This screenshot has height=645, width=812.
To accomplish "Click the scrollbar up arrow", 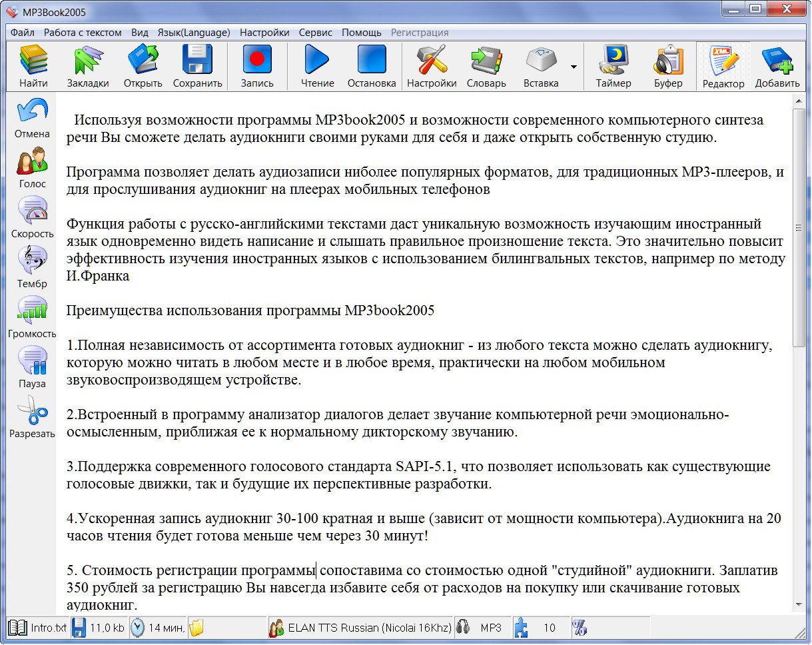I will coord(799,101).
